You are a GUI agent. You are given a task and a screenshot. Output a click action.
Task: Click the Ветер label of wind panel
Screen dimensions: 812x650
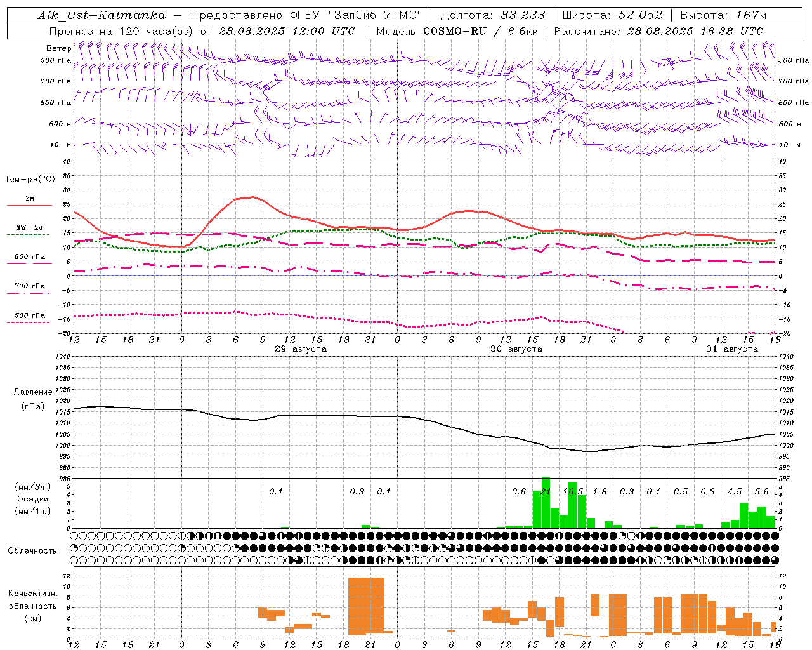(x=58, y=48)
